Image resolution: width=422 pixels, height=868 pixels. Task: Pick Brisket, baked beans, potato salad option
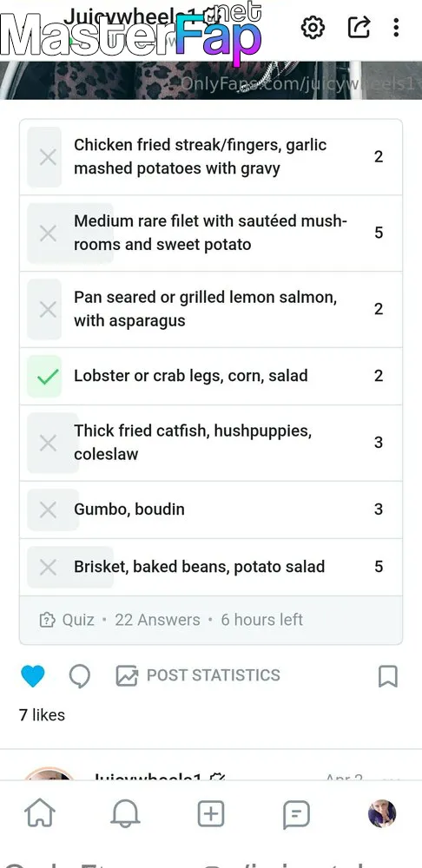(211, 568)
